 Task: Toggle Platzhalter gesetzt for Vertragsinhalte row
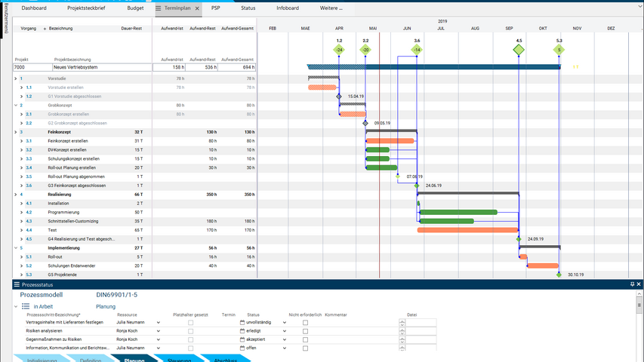pos(190,322)
